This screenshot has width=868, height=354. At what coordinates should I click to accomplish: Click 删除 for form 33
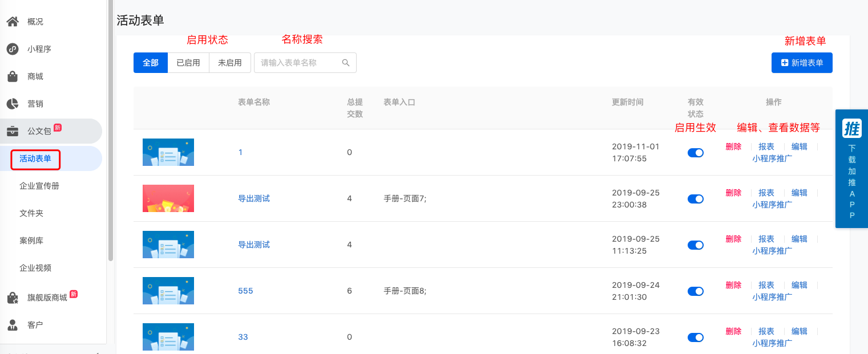tap(733, 331)
